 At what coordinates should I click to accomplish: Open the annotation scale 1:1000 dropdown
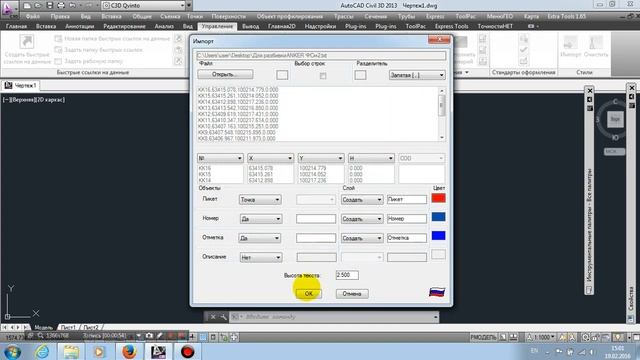(x=541, y=337)
